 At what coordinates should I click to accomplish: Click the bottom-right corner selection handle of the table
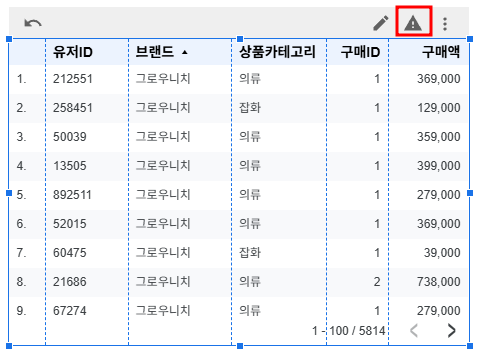pyautogui.click(x=470, y=346)
